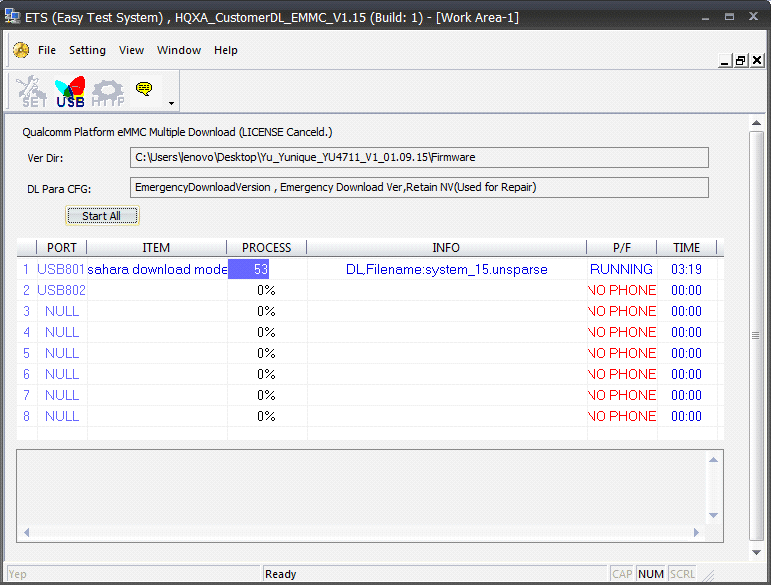Click the 53 progress bar for USB801
The image size is (771, 585).
pos(248,269)
